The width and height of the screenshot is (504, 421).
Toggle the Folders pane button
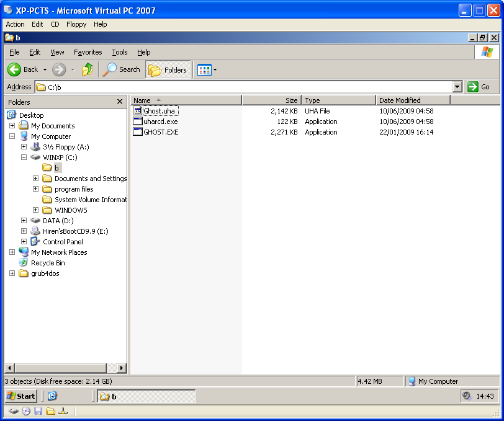click(x=168, y=69)
